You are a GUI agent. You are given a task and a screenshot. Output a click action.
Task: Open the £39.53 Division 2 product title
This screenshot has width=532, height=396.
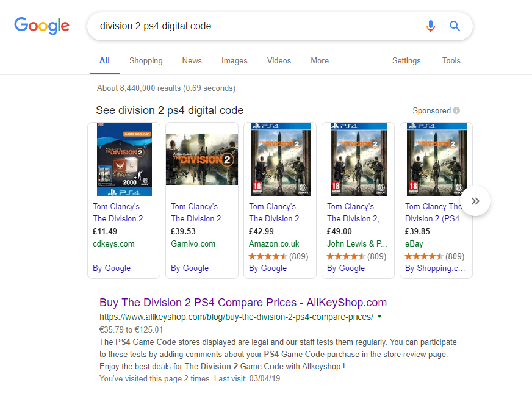tap(199, 212)
